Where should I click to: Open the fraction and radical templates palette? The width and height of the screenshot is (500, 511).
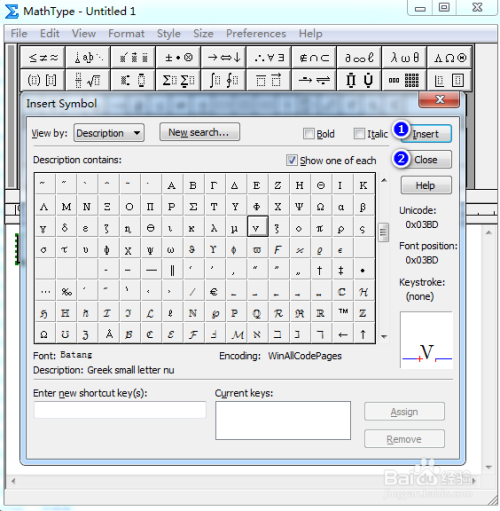pos(88,80)
